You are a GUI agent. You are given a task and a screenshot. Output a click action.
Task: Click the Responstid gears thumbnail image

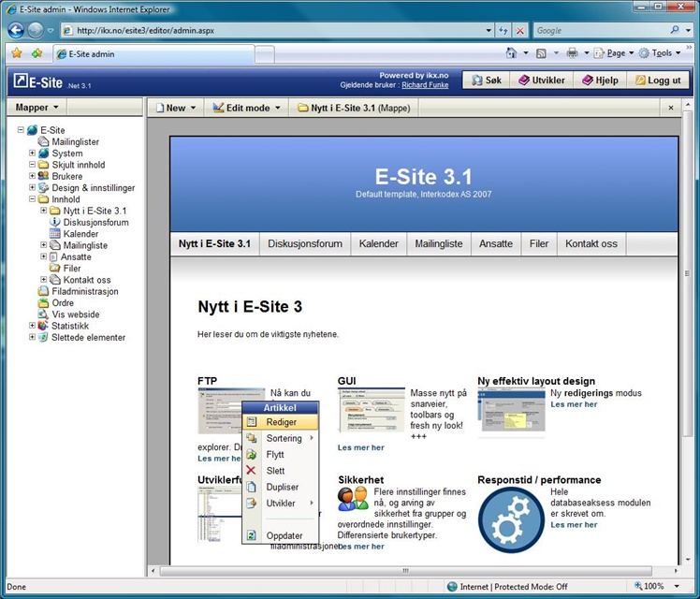coord(511,519)
